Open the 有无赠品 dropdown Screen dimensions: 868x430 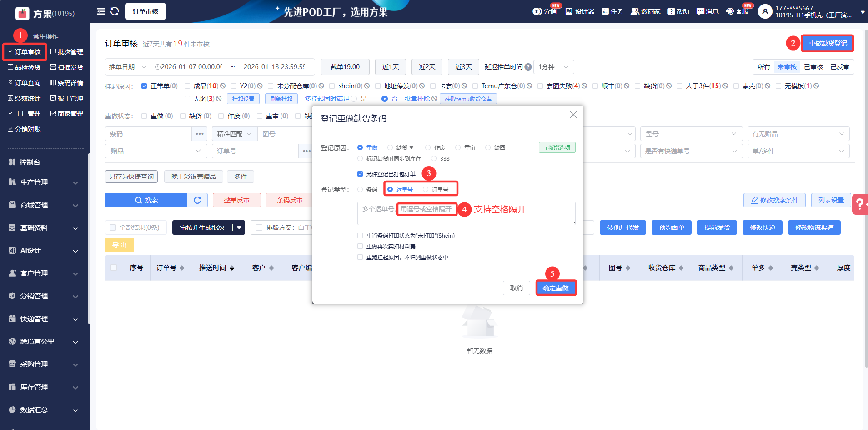tap(798, 134)
